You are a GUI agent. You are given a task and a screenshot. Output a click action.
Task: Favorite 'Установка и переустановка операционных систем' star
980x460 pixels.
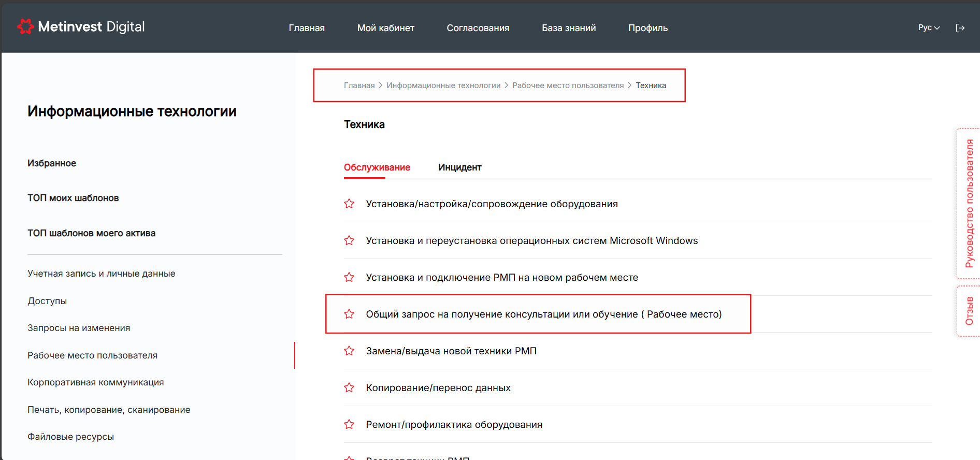coord(349,241)
